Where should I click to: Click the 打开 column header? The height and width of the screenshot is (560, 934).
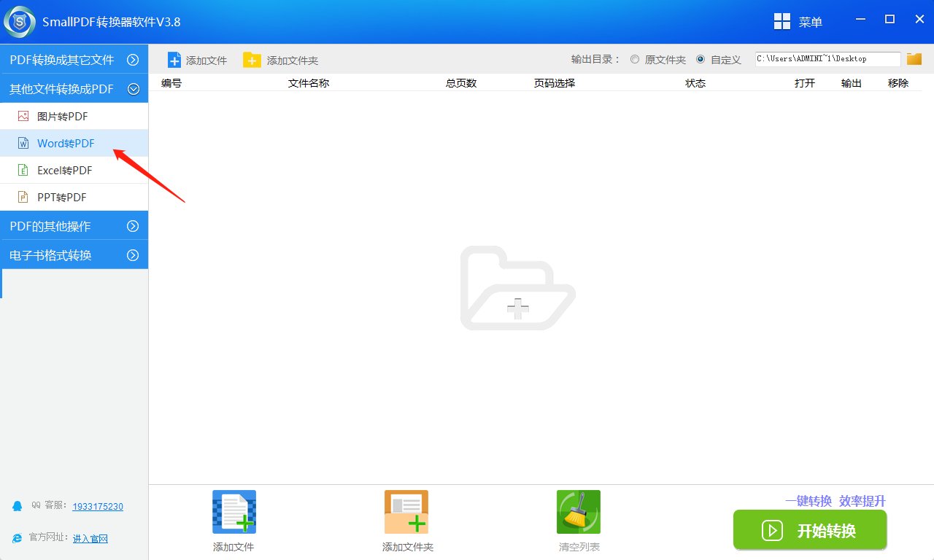pyautogui.click(x=805, y=83)
